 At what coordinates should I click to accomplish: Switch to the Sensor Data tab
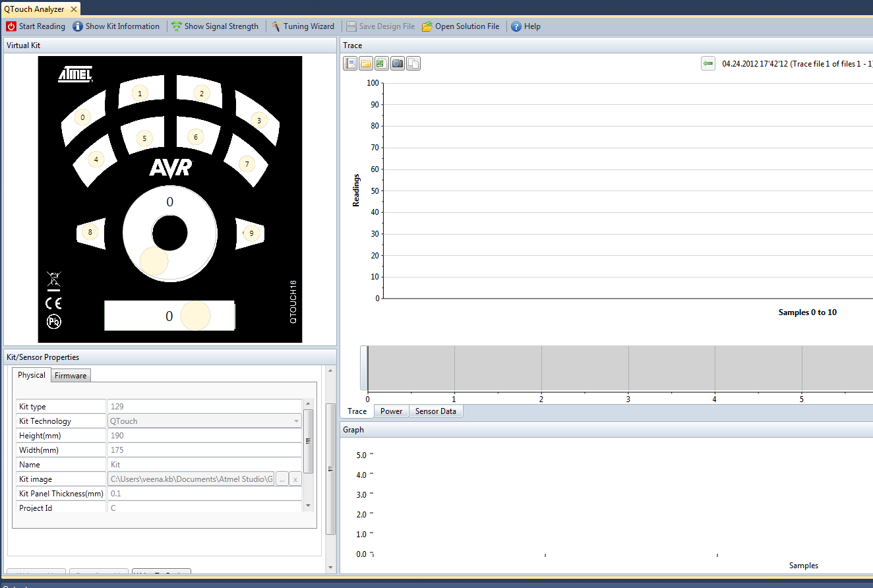(x=435, y=411)
